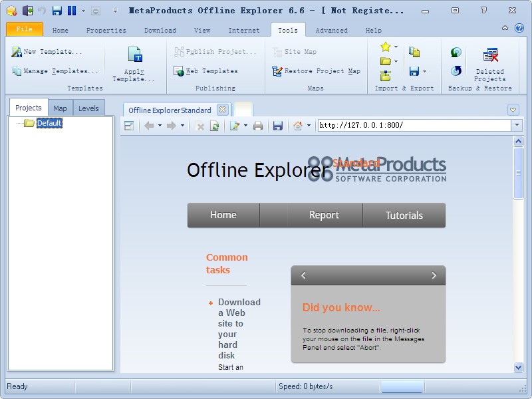
Task: Expand the Home page dropdown arrow
Action: point(309,126)
